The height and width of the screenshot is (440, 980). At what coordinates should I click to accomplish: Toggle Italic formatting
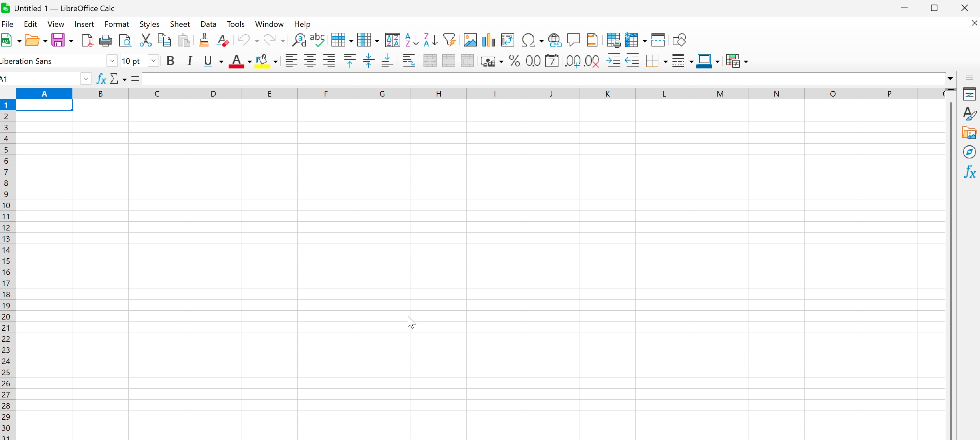click(x=189, y=61)
